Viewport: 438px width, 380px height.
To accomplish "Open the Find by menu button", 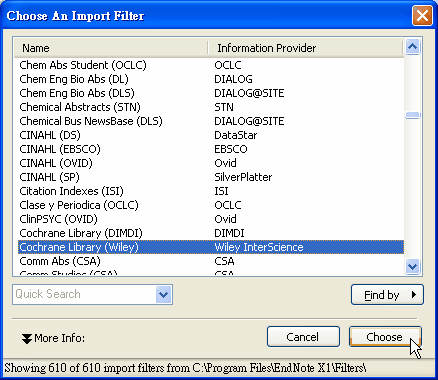I will click(387, 295).
